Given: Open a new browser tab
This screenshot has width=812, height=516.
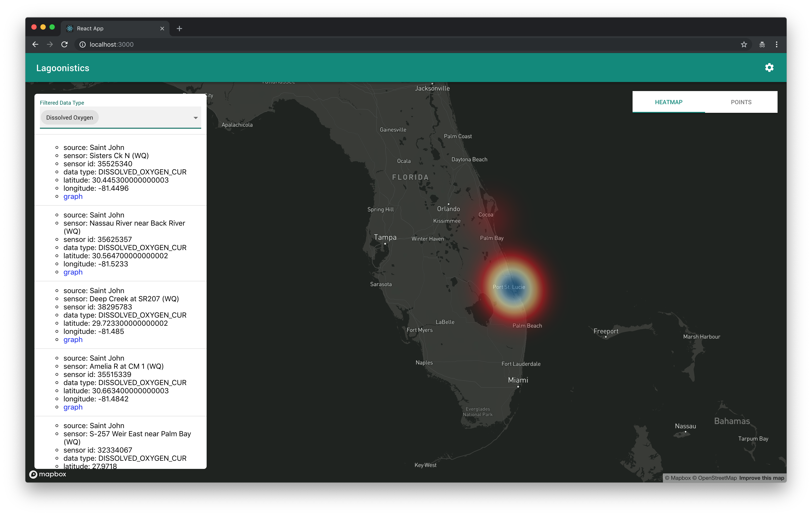Looking at the screenshot, I should (179, 29).
